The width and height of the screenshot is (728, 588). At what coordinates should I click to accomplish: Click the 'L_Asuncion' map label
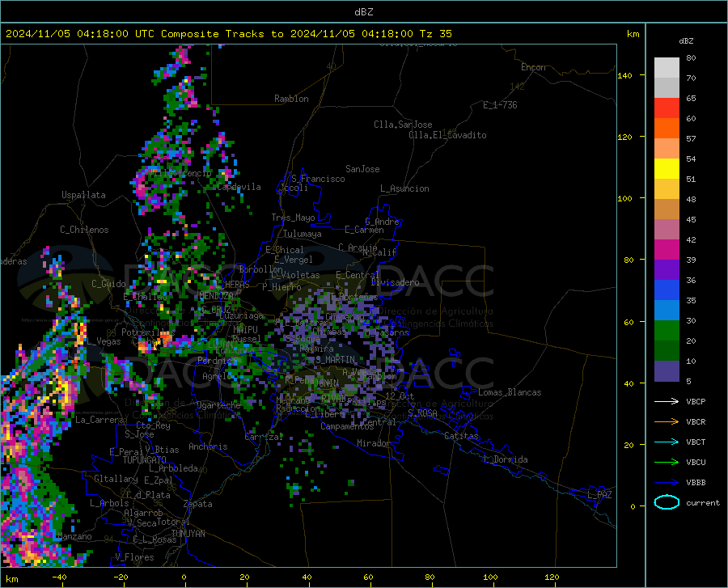[404, 188]
